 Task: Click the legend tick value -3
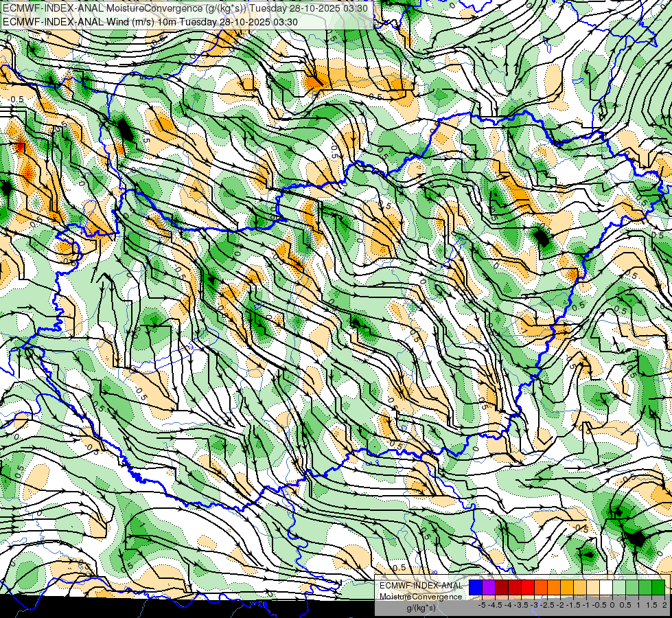pos(535,605)
